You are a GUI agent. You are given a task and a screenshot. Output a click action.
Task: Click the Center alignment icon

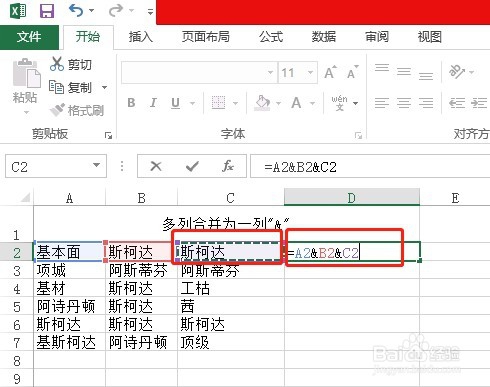pyautogui.click(x=404, y=103)
